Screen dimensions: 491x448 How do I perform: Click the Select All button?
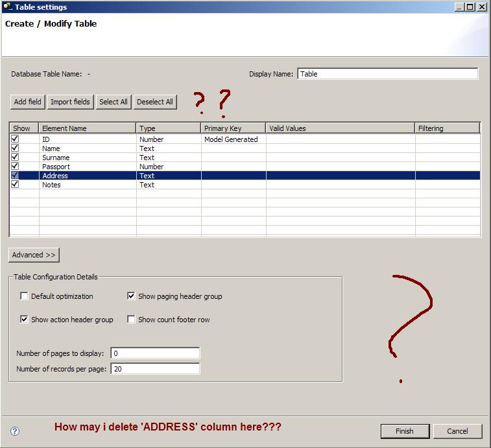114,102
